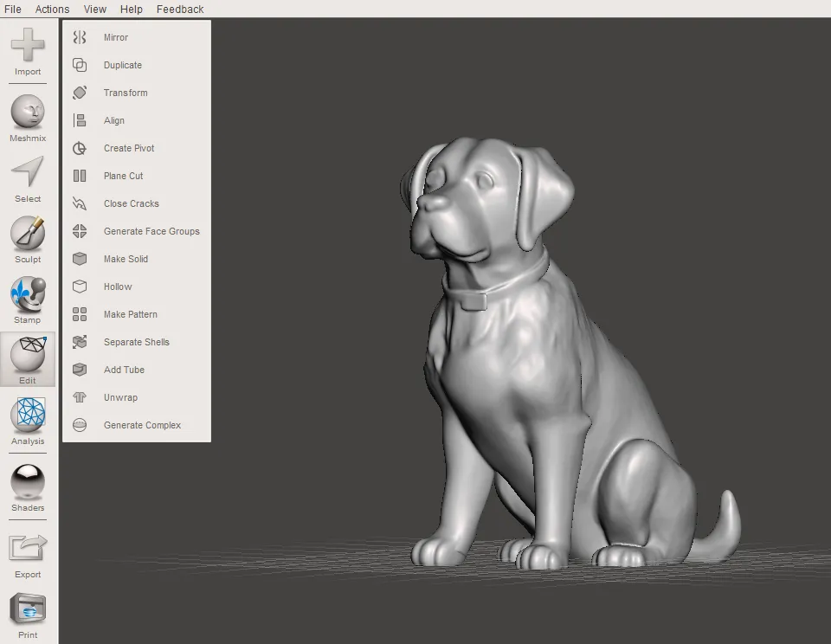Open the View menu
Image resolution: width=831 pixels, height=644 pixels.
click(x=95, y=9)
